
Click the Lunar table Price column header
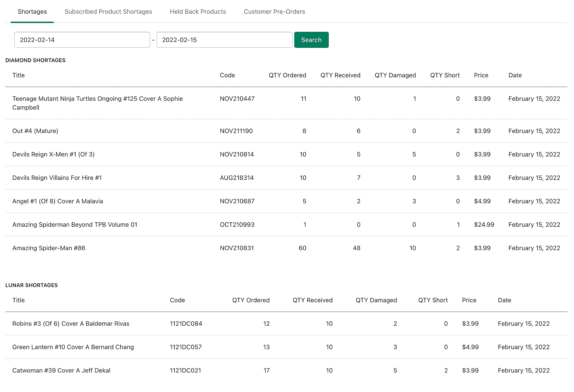point(469,300)
